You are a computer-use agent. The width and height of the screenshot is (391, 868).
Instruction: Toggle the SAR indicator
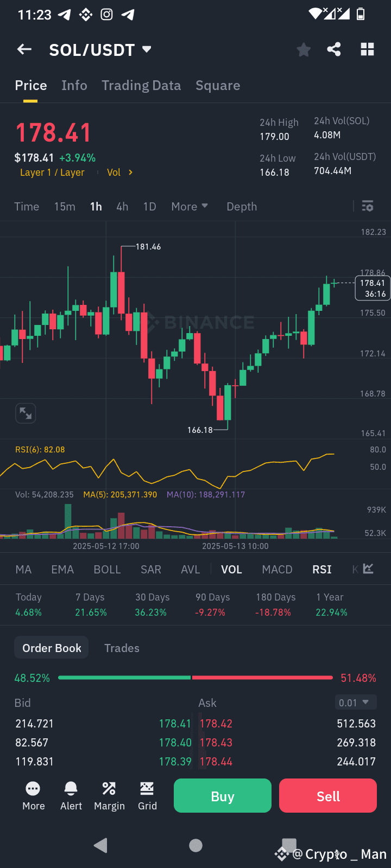click(151, 570)
